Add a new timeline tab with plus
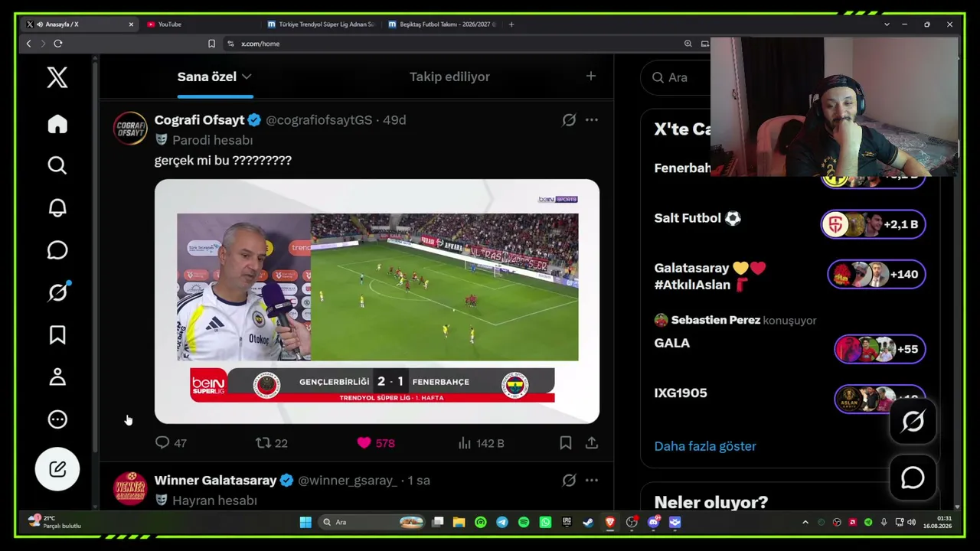 (590, 76)
